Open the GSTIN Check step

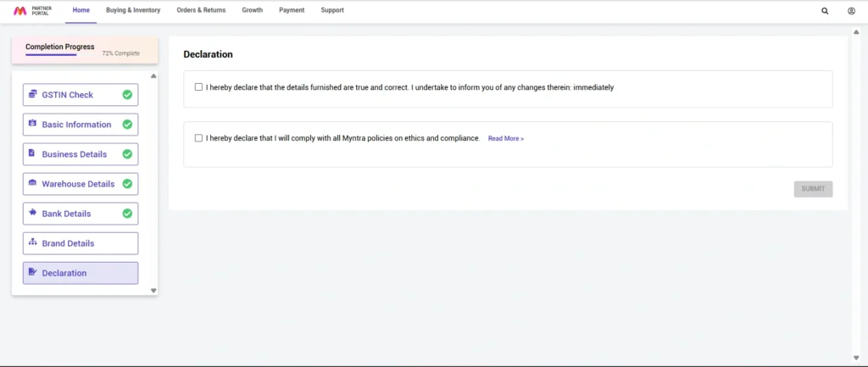point(81,95)
